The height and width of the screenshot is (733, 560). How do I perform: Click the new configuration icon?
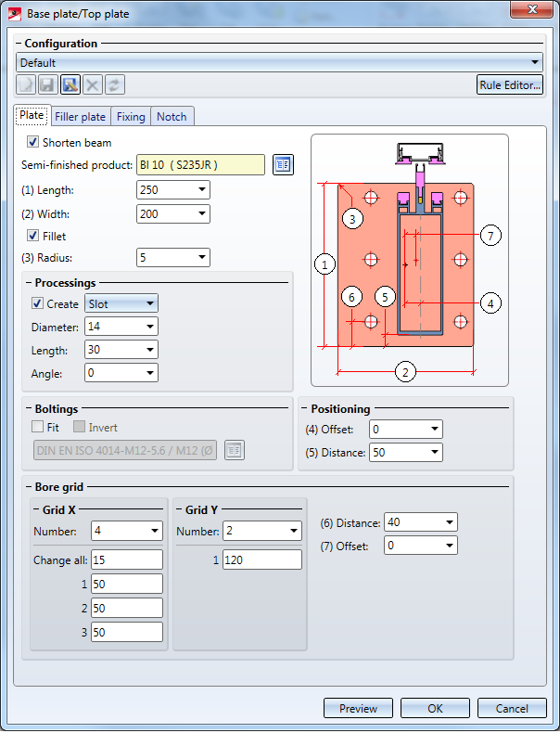pos(26,85)
